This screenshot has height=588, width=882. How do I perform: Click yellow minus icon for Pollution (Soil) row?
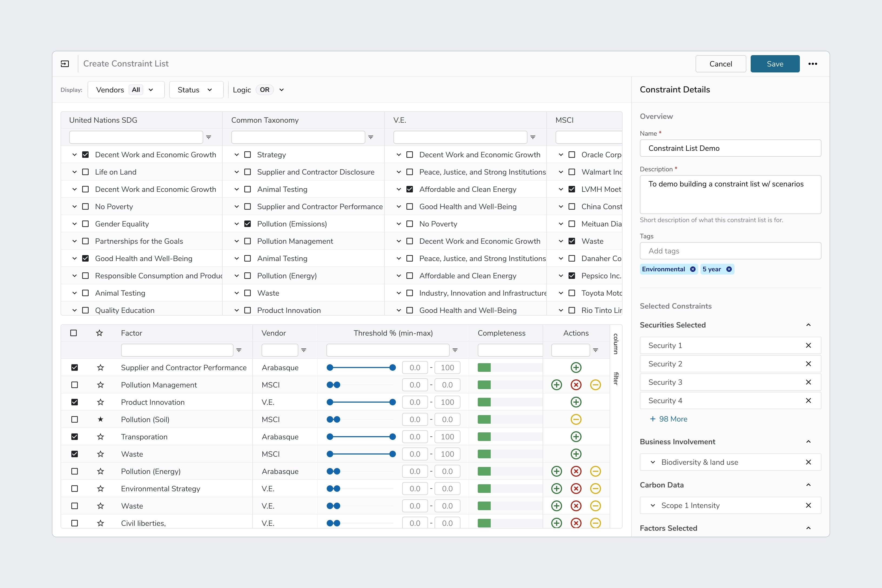click(576, 419)
